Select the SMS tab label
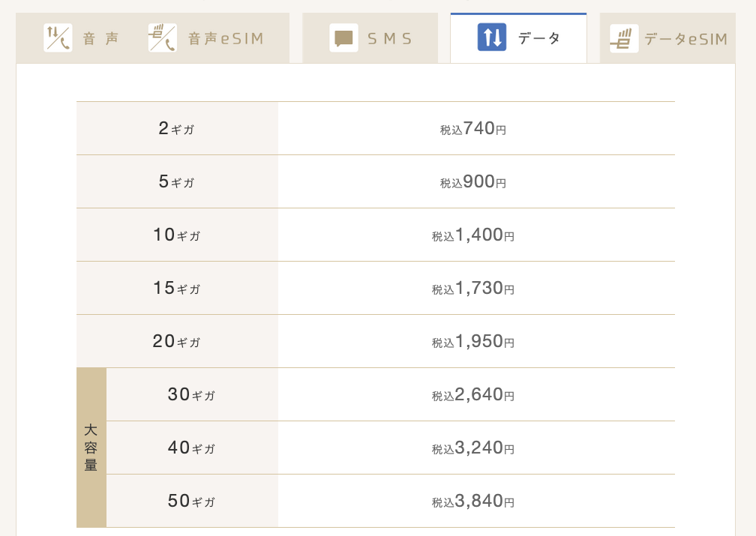The image size is (756, 536). click(389, 38)
